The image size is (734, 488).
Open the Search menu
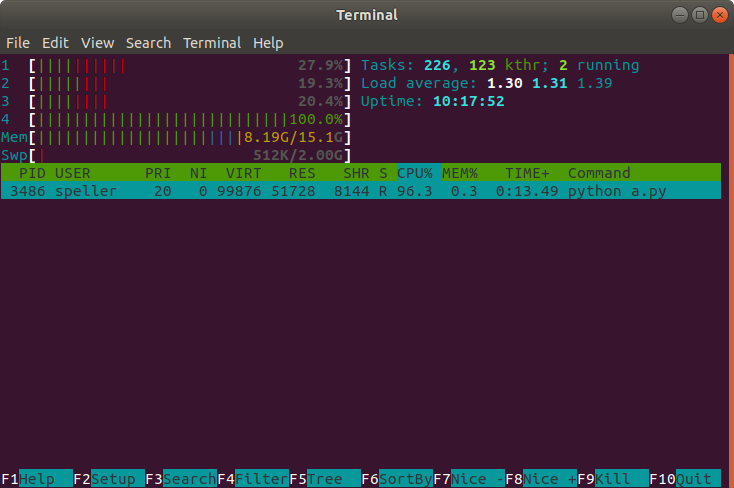click(148, 43)
